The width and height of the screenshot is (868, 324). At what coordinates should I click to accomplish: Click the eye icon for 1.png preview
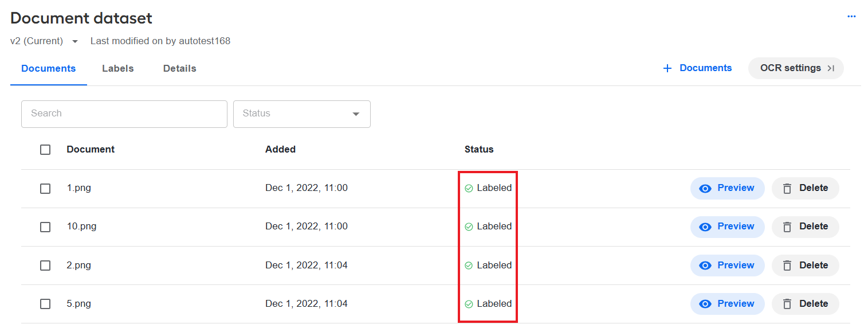pos(705,188)
